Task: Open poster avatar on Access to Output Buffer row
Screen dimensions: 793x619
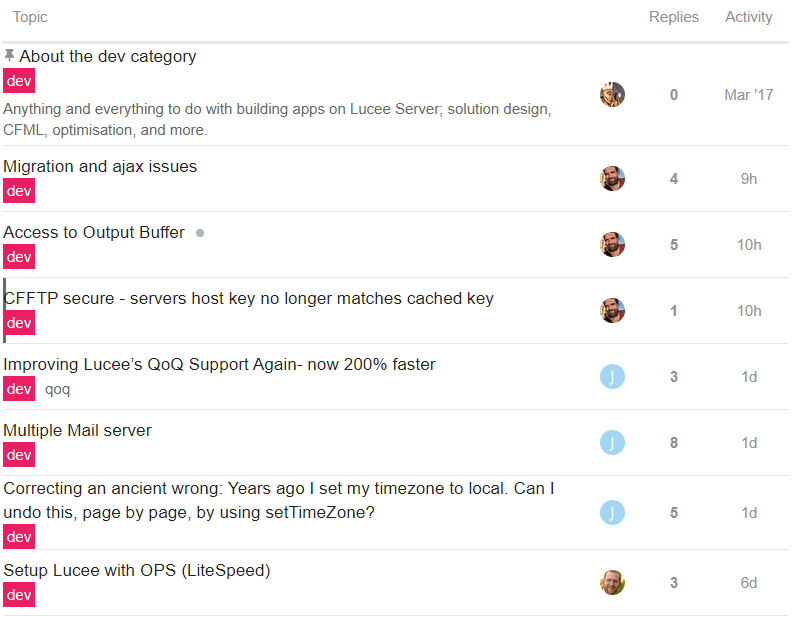Action: coord(612,245)
